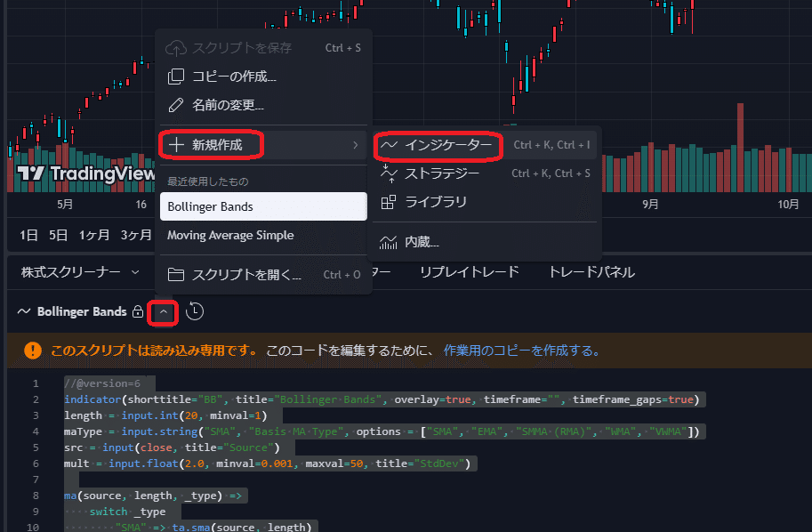Set chart range to 5日
Viewport: 812px width, 532px height.
coord(58,235)
